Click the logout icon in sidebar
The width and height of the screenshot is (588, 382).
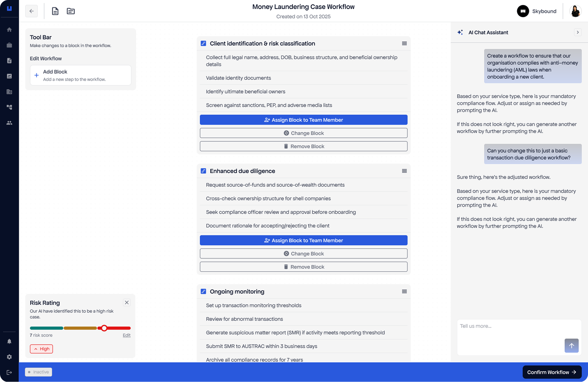[x=9, y=372]
